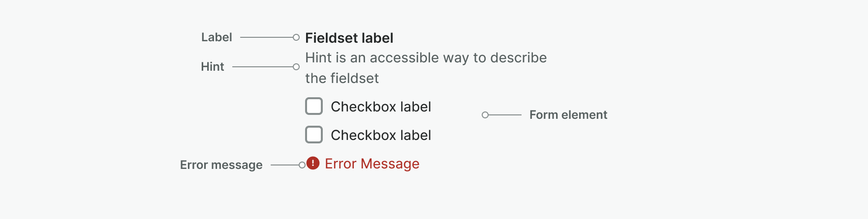The height and width of the screenshot is (219, 868).
Task: Check the lower Checkbox label checkbox
Action: (314, 135)
